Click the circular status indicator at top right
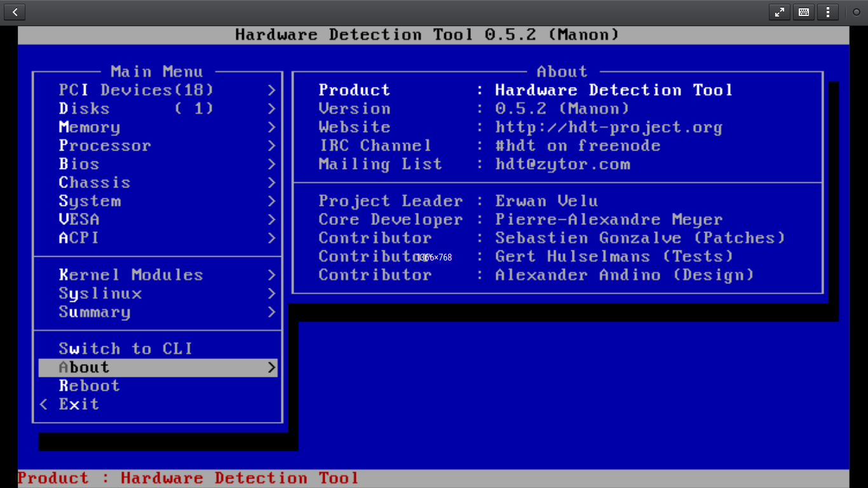 coord(856,12)
